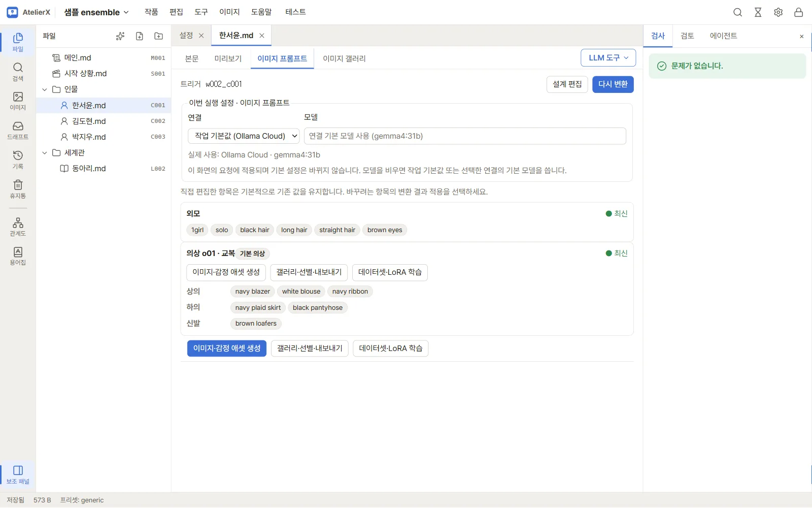Open the 기록 history panel
This screenshot has height=508, width=812.
[18, 160]
